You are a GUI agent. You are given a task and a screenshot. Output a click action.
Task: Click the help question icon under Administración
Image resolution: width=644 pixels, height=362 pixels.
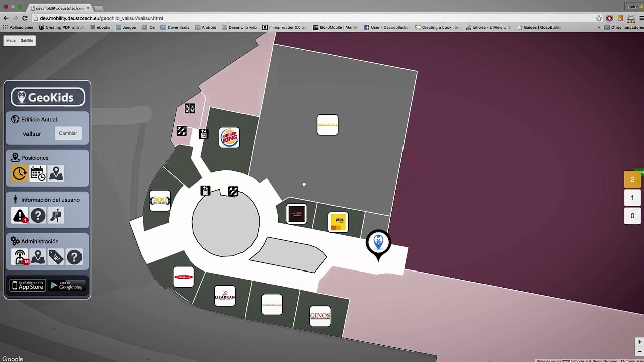(74, 257)
